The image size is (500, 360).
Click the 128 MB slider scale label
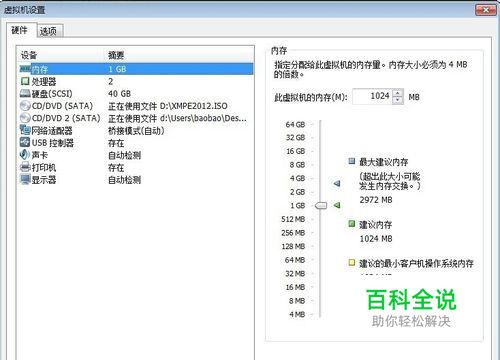click(293, 247)
